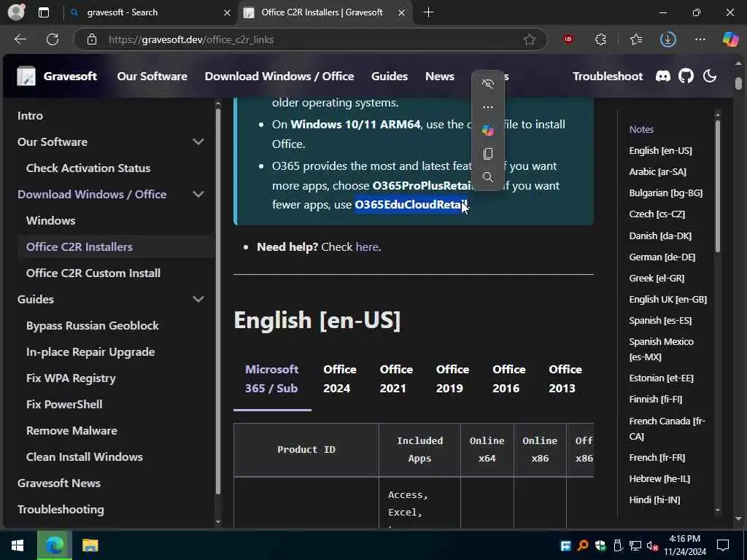Open Check Activation Status sidebar link
Viewport: 747px width, 560px height.
click(88, 168)
